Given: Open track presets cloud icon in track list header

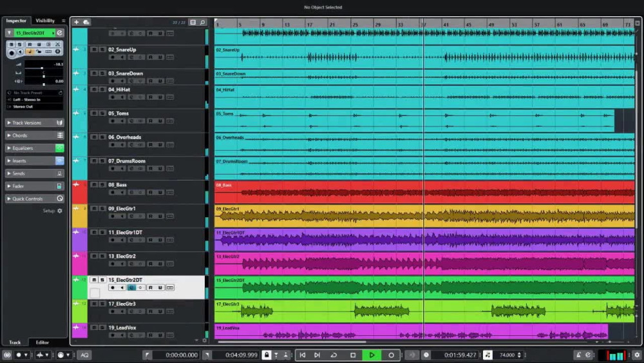Looking at the screenshot, I should [x=86, y=22].
